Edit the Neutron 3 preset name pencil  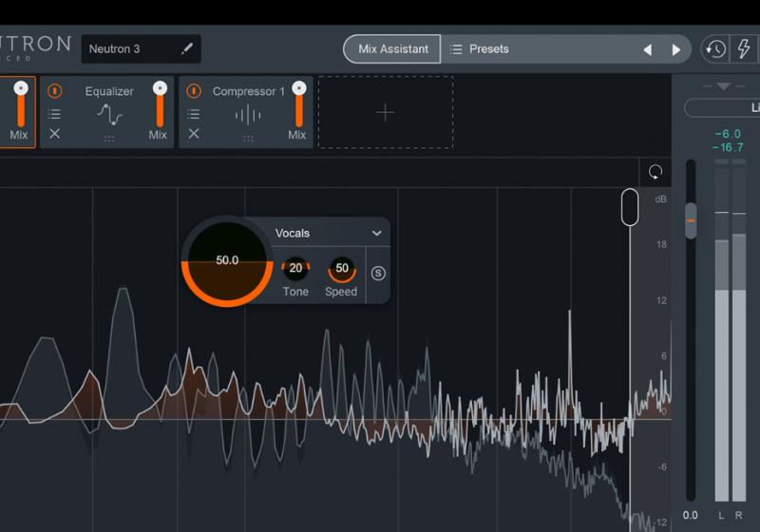(x=187, y=48)
